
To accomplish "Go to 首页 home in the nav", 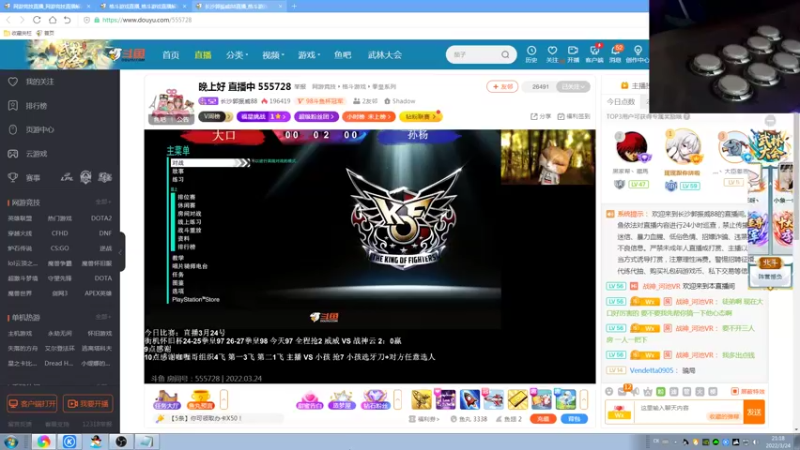I will click(x=170, y=55).
